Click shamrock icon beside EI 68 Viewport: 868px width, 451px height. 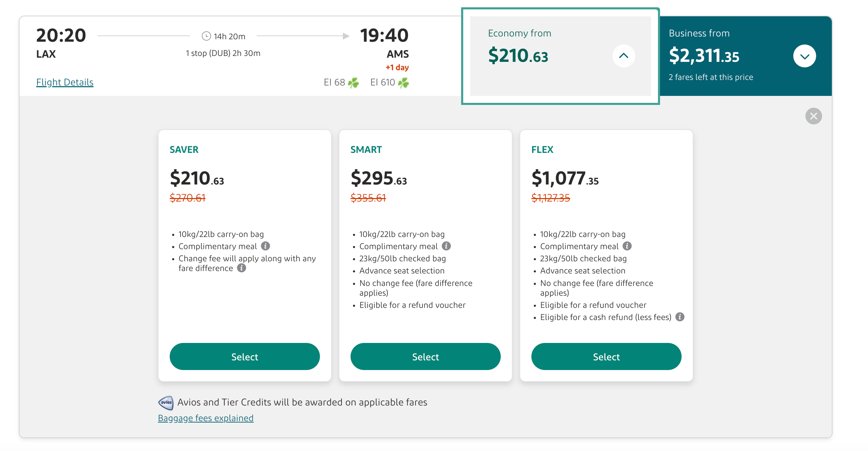(x=353, y=83)
